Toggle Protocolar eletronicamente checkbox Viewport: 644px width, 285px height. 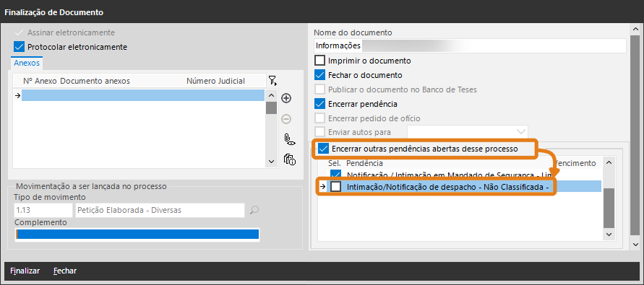(20, 47)
